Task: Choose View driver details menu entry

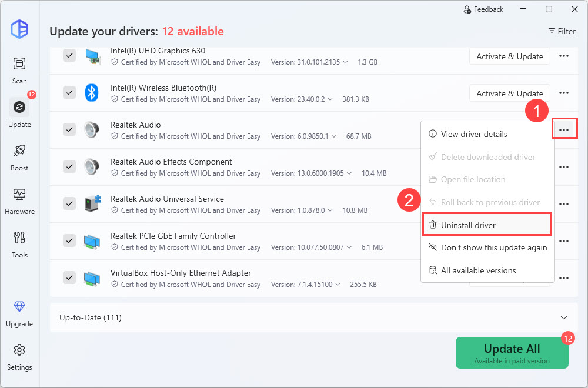Action: click(474, 134)
